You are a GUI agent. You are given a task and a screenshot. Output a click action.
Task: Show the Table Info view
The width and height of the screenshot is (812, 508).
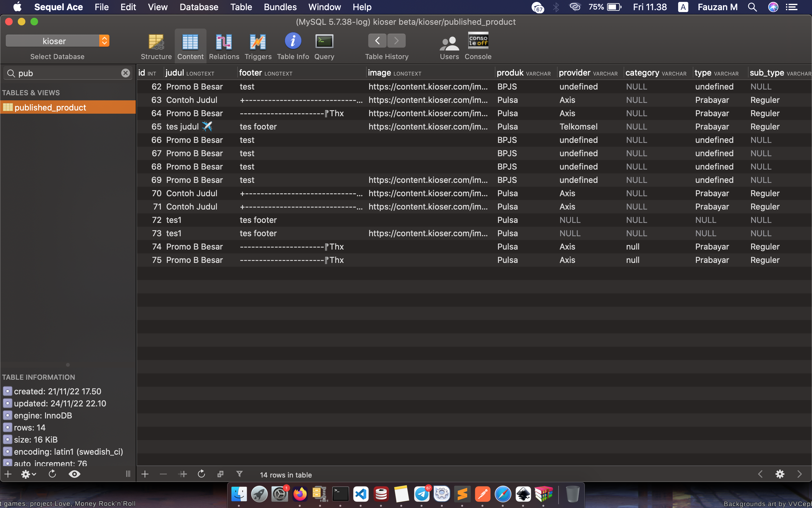coord(292,46)
